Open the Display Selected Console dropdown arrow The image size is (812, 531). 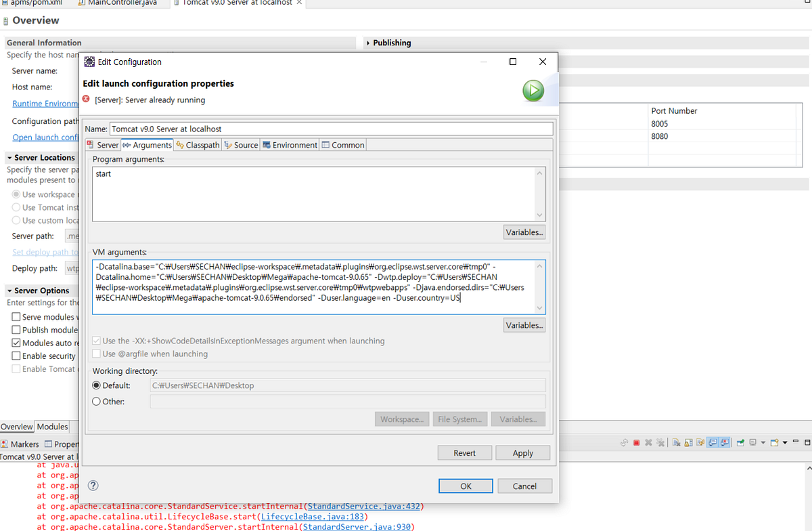click(x=763, y=442)
